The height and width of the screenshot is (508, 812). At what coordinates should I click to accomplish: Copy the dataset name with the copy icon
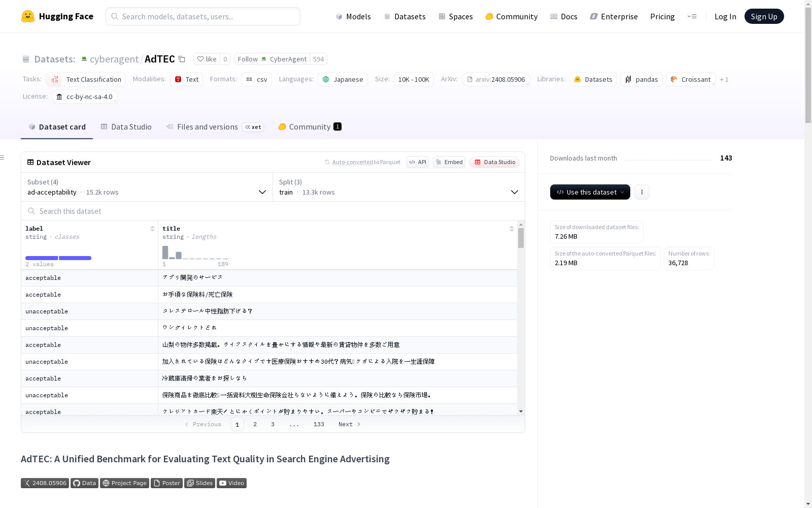pos(182,59)
